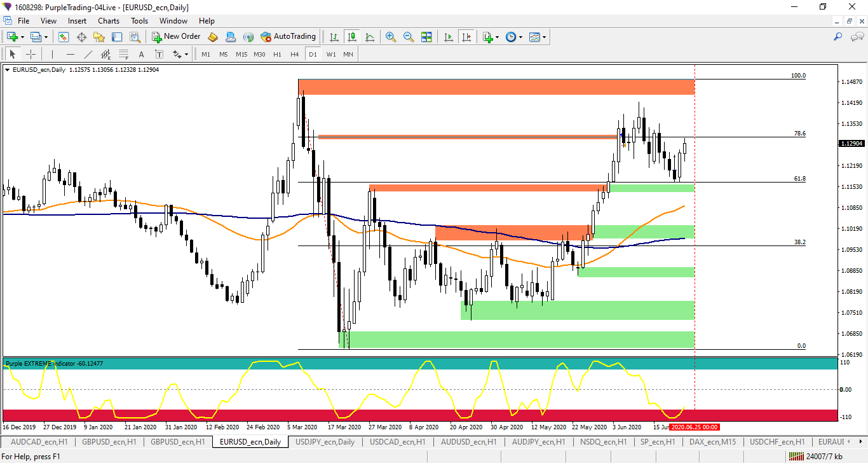Switch to AUDCAD_ecn,H1 chart tab

point(39,442)
